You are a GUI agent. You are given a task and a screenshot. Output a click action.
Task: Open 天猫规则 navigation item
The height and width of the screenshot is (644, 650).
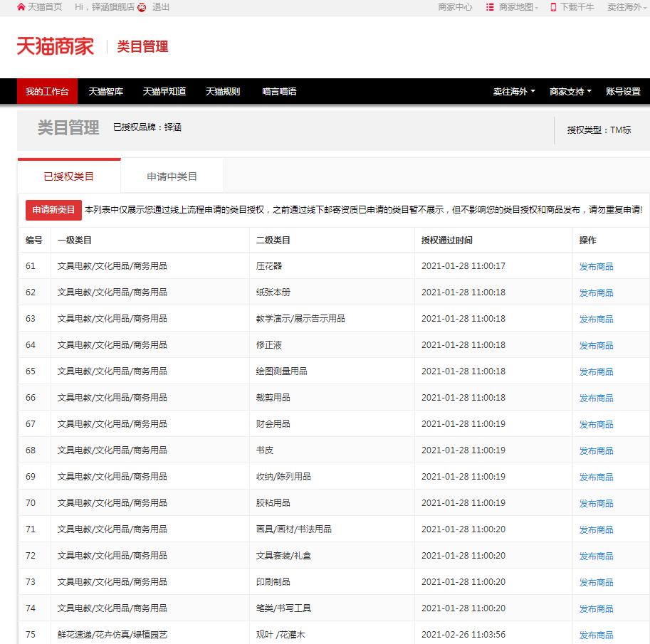223,92
